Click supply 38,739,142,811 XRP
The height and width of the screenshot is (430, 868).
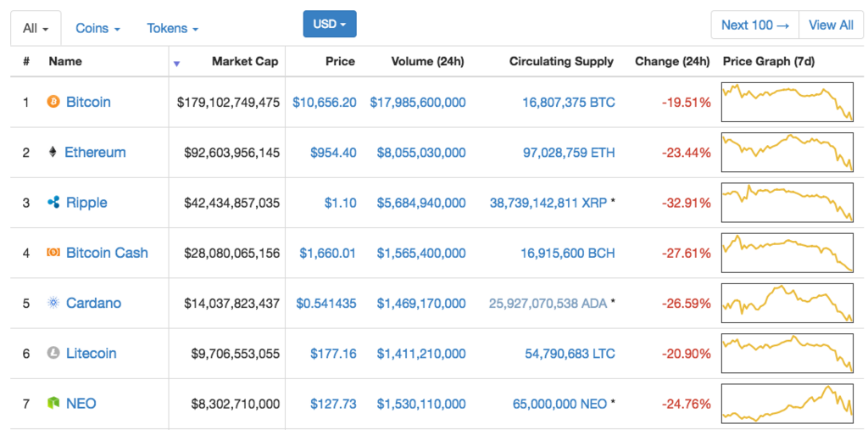pos(548,204)
